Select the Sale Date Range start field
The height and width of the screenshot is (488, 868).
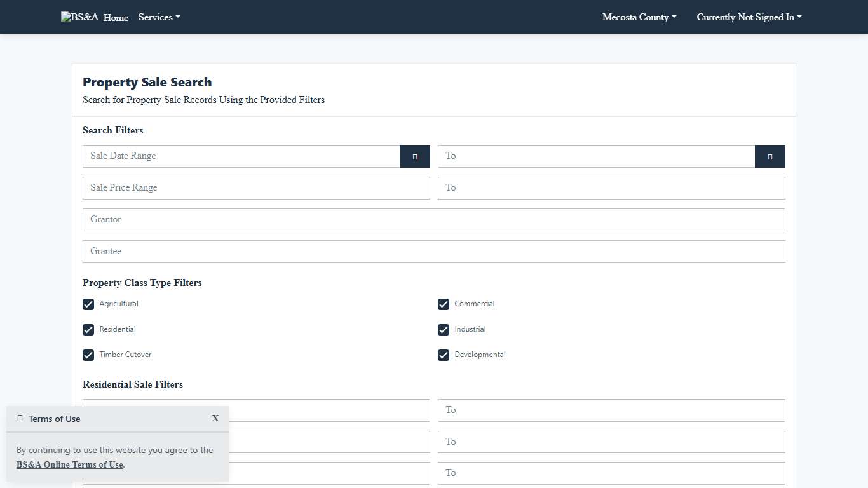coord(241,156)
